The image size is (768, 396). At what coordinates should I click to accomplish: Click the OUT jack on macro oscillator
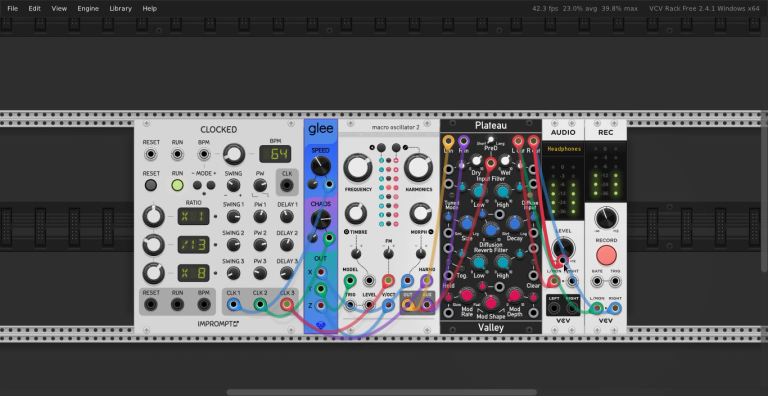coord(407,305)
